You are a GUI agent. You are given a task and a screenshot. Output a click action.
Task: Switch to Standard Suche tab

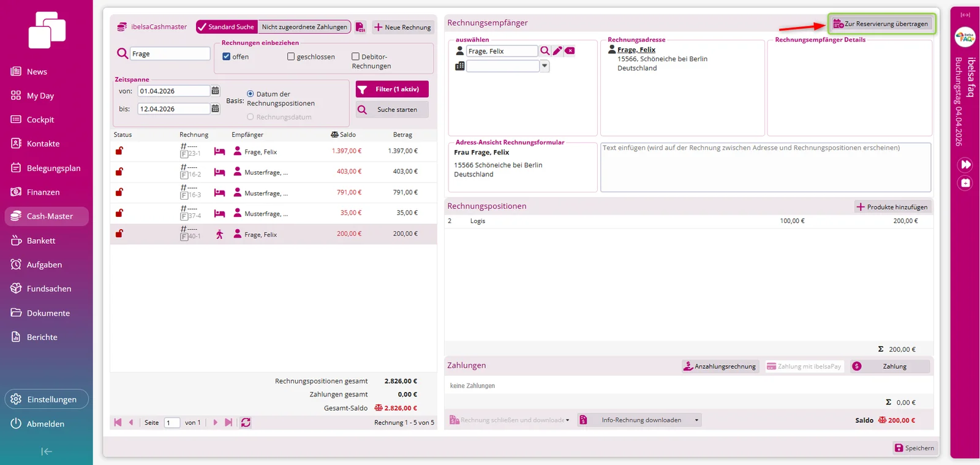(227, 27)
